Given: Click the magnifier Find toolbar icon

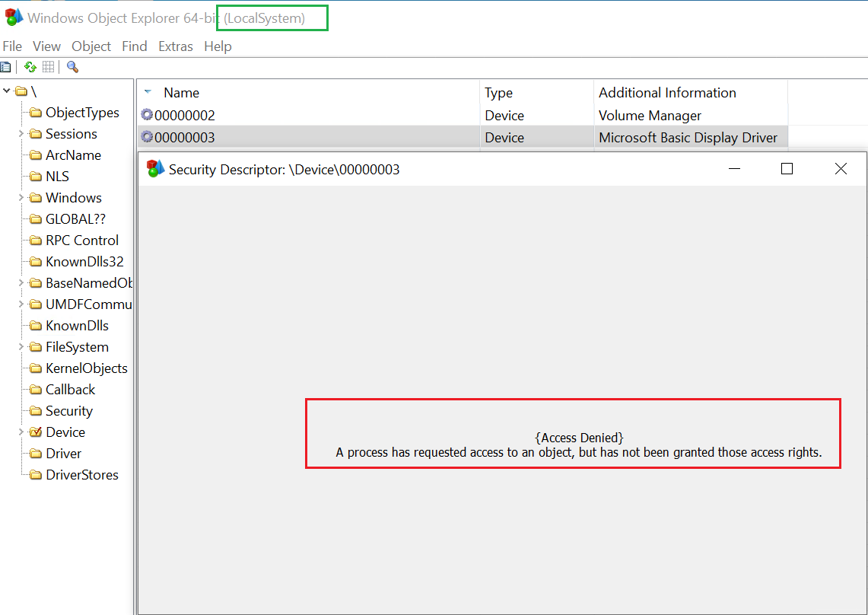Looking at the screenshot, I should click(72, 67).
